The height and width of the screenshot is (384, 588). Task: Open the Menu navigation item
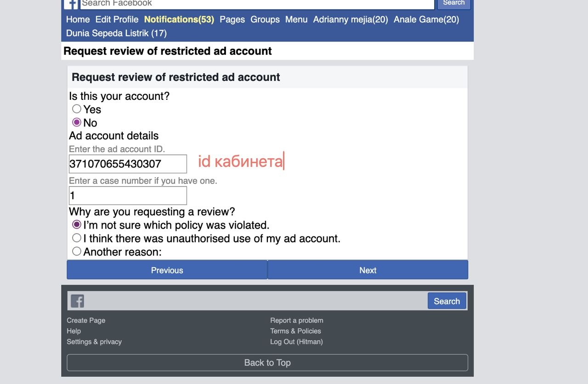[x=296, y=19]
